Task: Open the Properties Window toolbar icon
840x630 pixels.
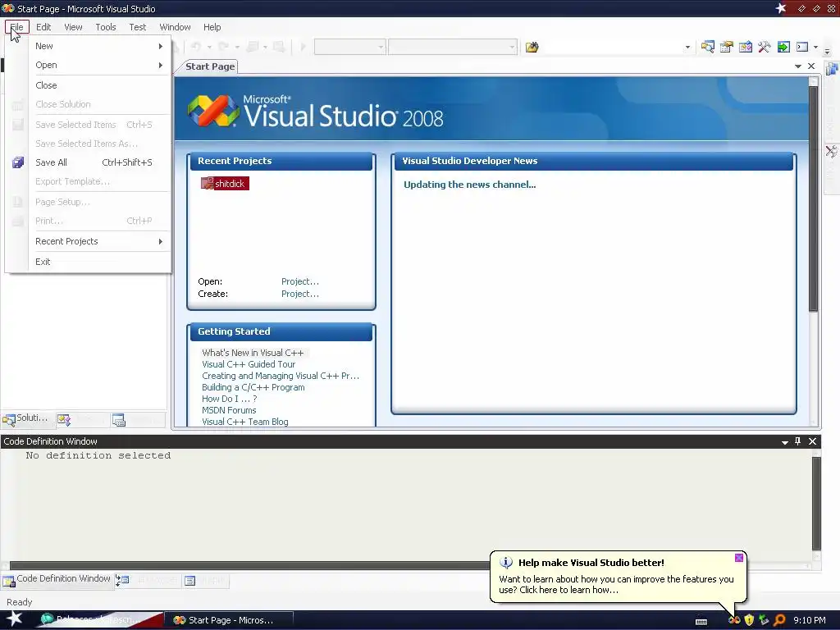Action: point(727,47)
